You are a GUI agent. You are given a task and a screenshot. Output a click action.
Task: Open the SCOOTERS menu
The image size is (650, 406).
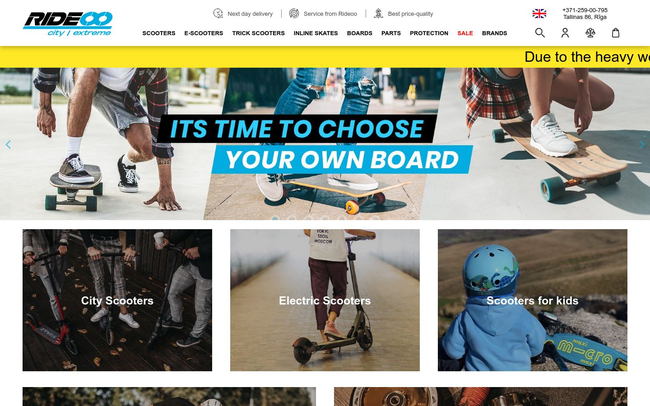point(159,33)
